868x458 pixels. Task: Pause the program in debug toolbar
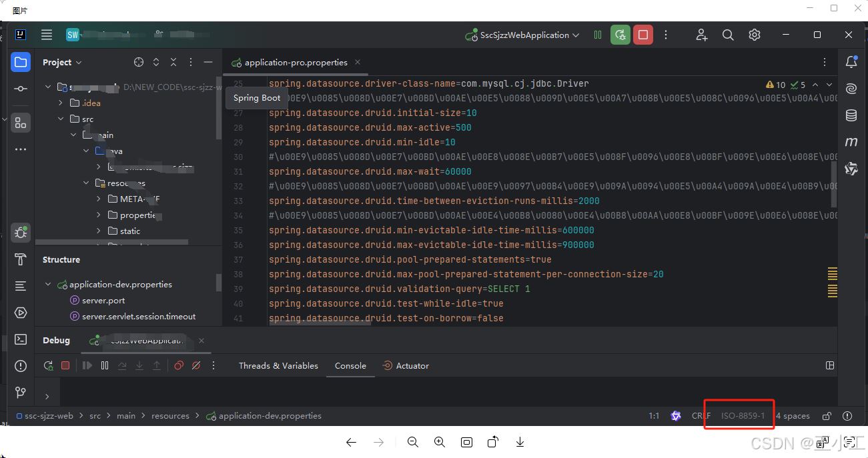coord(105,365)
